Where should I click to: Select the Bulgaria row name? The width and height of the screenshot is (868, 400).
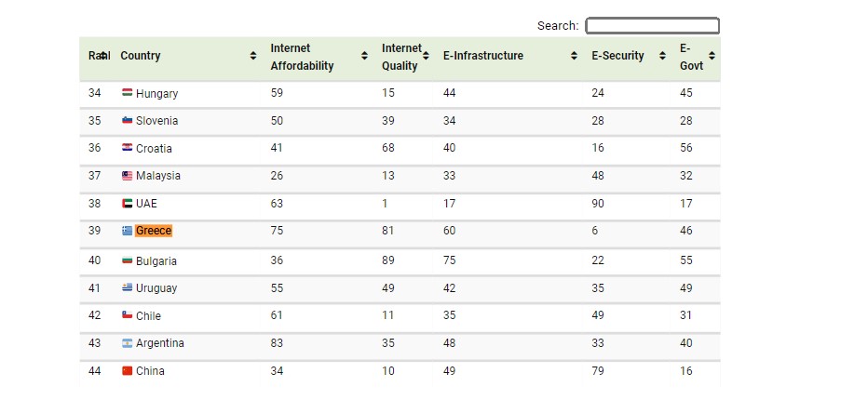(x=156, y=260)
